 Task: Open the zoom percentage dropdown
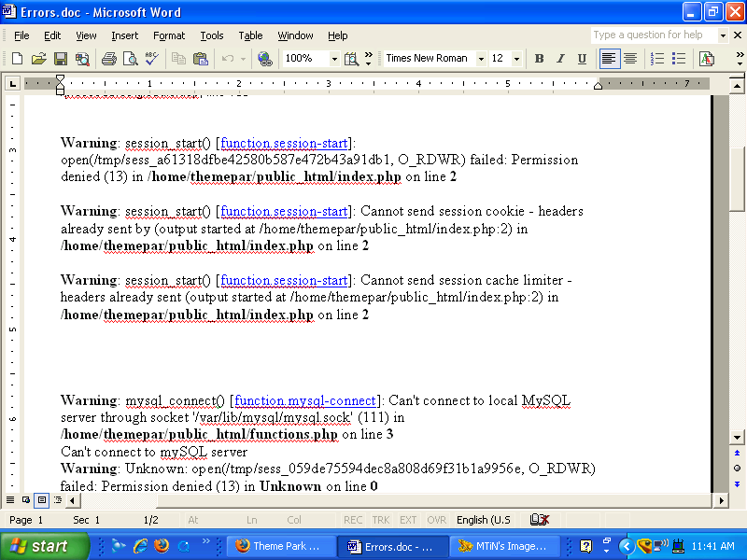coord(334,59)
